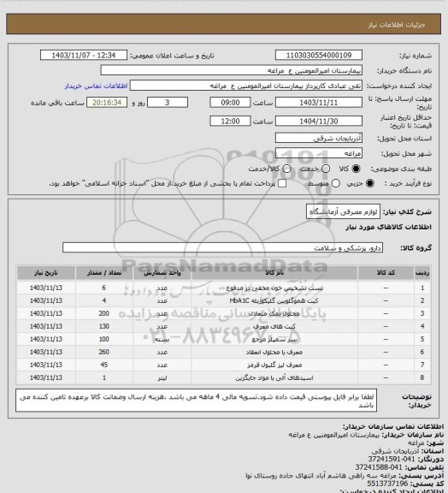Click the buyer organization name field
Viewport: 448px width, 493px height.
click(231, 70)
